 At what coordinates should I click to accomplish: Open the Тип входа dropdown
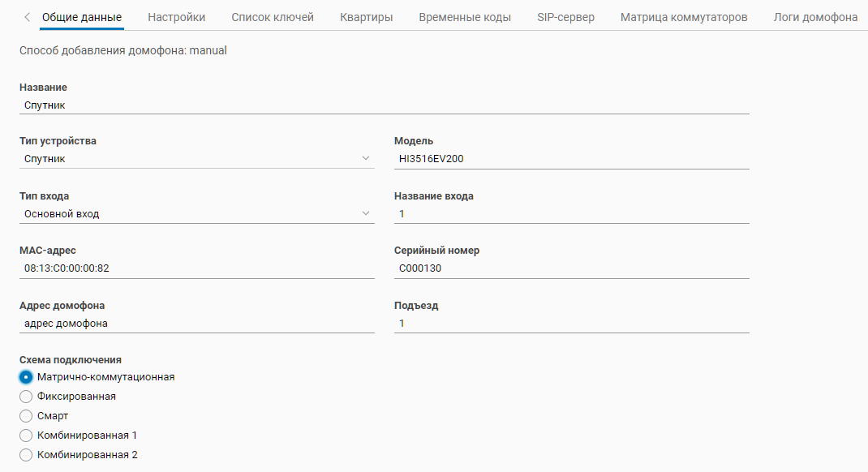(196, 214)
